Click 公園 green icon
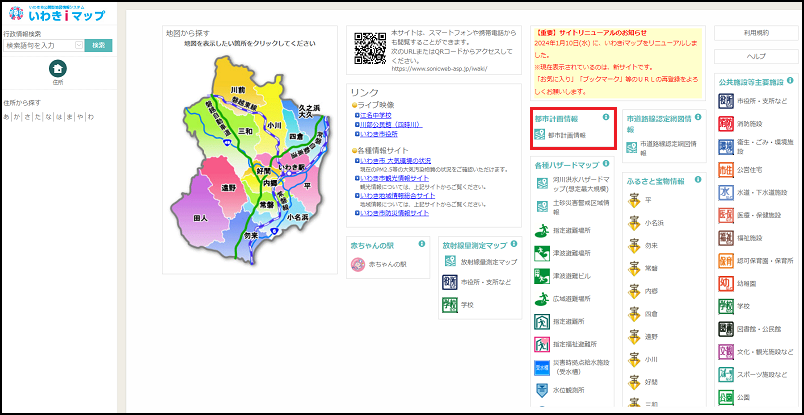Screen dimensions: 804x415 click(x=726, y=397)
